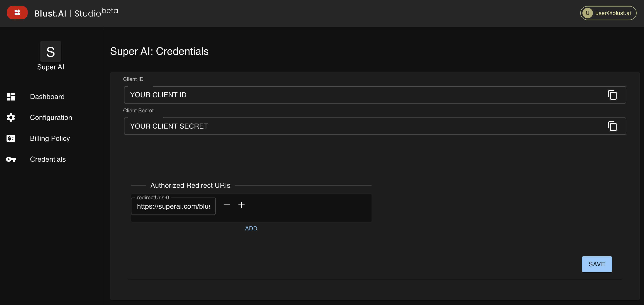Click the remove redirect URI minus button
644x305 pixels.
coord(226,205)
